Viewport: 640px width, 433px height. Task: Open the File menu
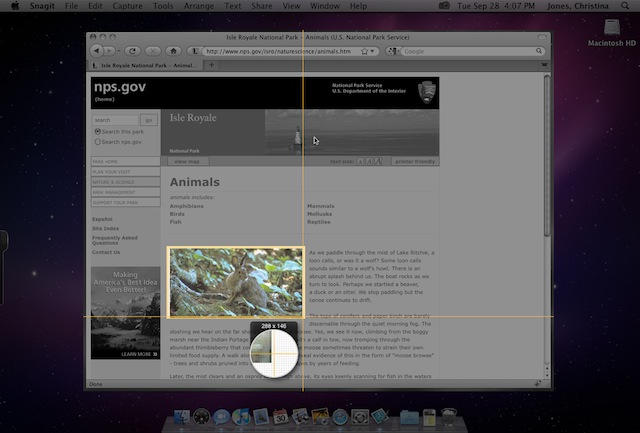coord(71,6)
